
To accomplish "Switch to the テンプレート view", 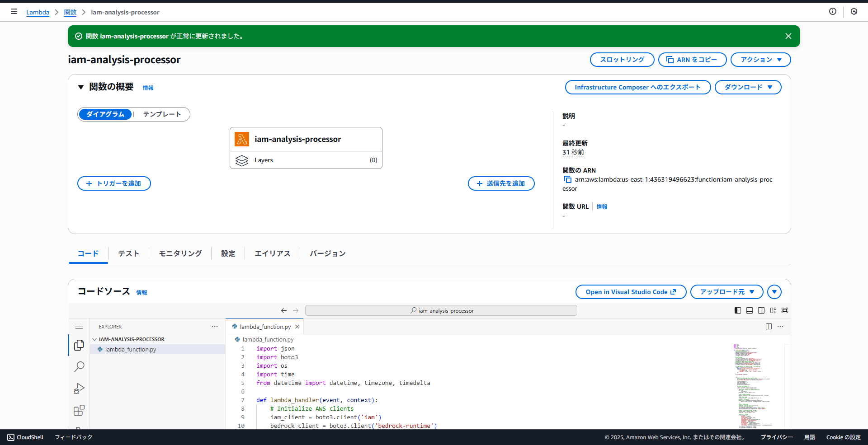I will (x=161, y=114).
